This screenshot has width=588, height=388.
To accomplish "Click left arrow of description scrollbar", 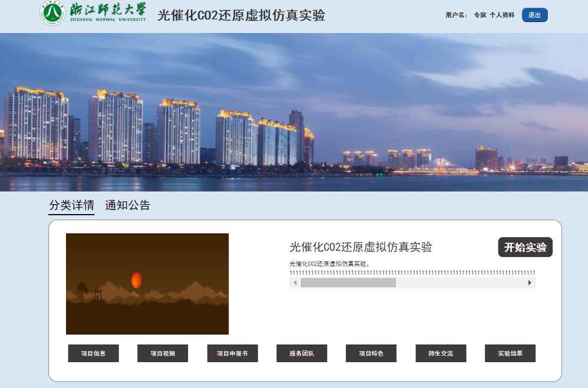I will point(295,282).
